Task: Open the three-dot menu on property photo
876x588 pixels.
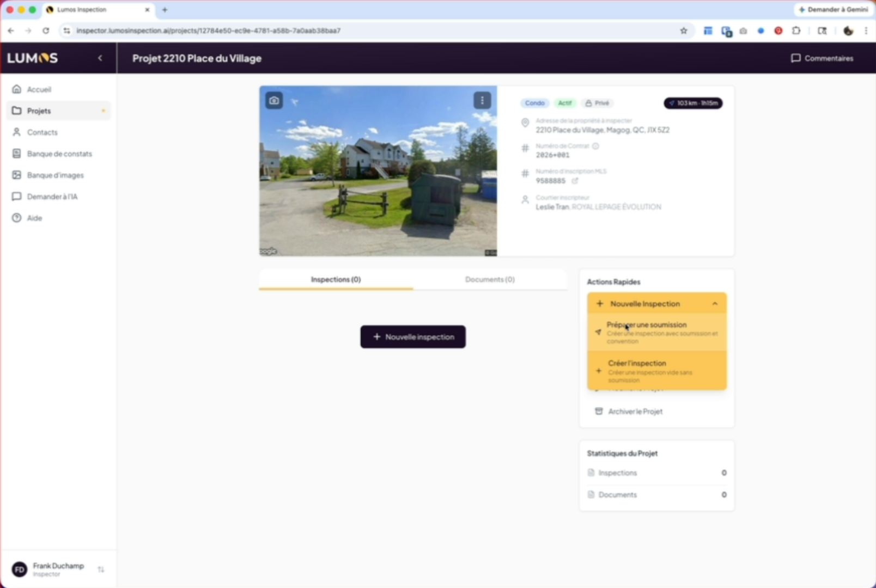Action: click(x=482, y=101)
